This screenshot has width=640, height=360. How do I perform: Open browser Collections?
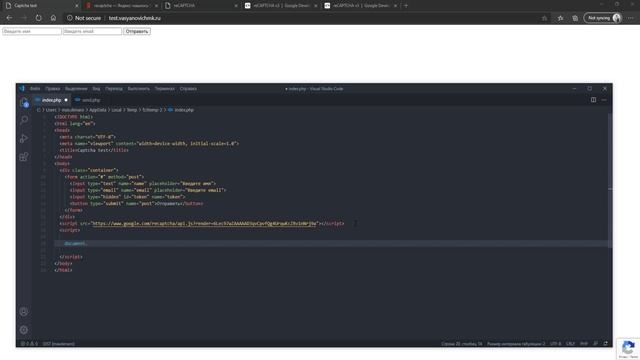point(575,18)
